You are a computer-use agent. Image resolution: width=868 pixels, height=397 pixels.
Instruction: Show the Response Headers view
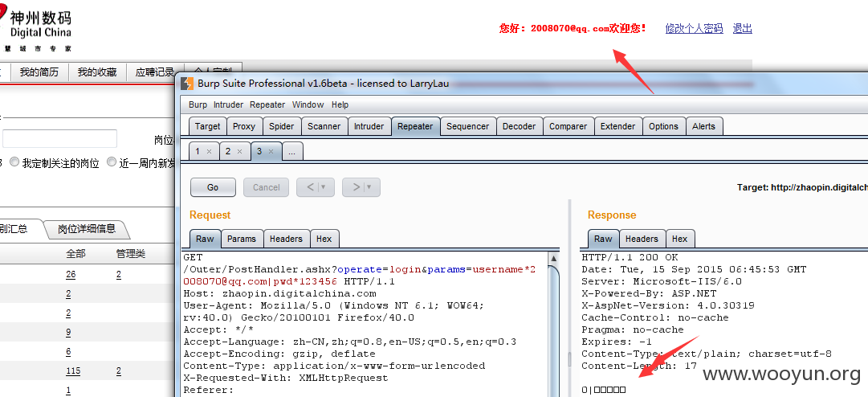click(642, 239)
